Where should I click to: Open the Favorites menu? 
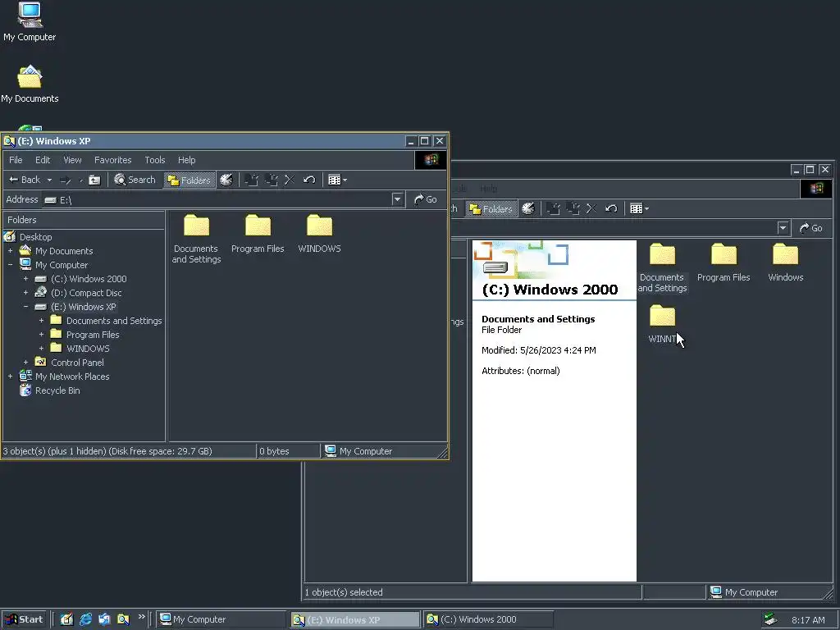click(x=112, y=160)
